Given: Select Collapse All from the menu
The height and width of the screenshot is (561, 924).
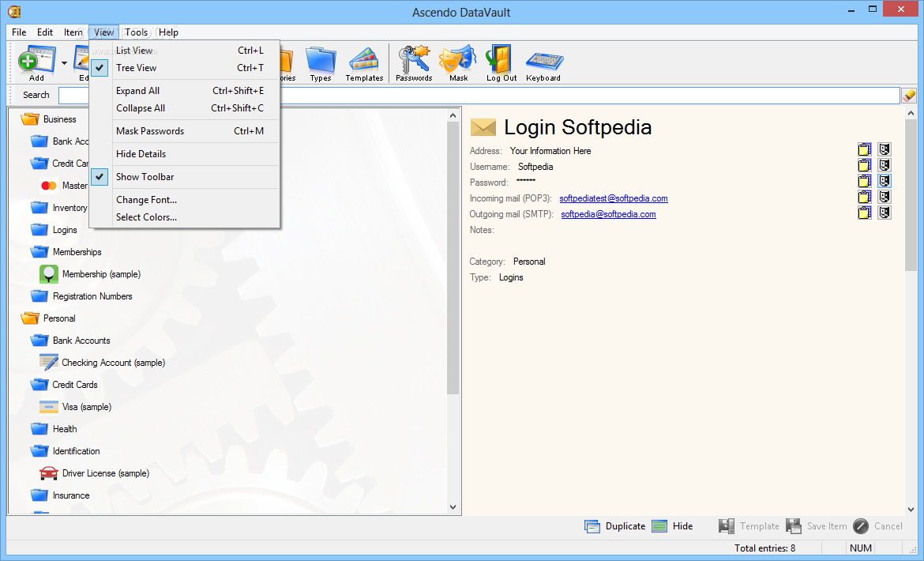Looking at the screenshot, I should pos(185,108).
